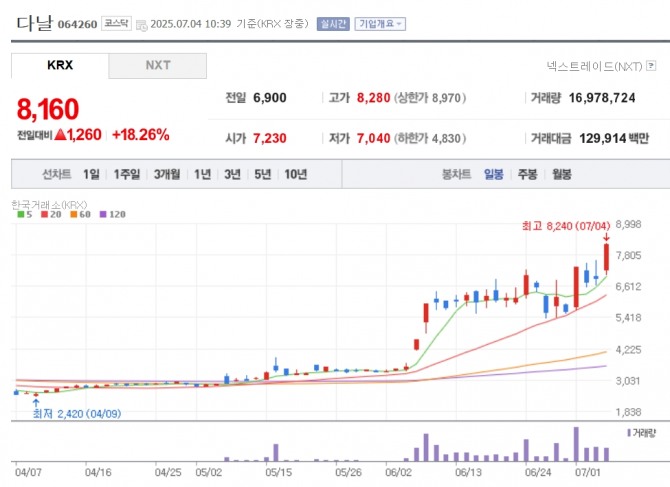Switch to the NXT tab
Image resolution: width=670 pixels, height=487 pixels.
click(x=158, y=65)
